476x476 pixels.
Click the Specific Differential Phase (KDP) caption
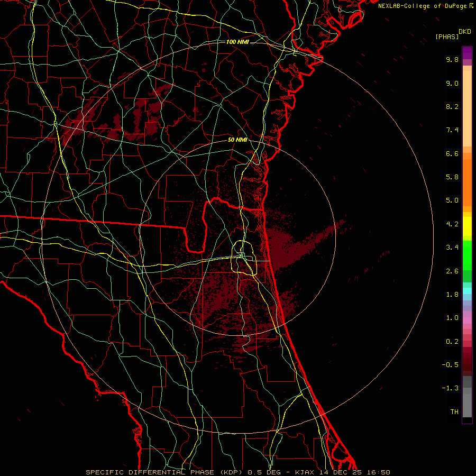(x=164, y=472)
